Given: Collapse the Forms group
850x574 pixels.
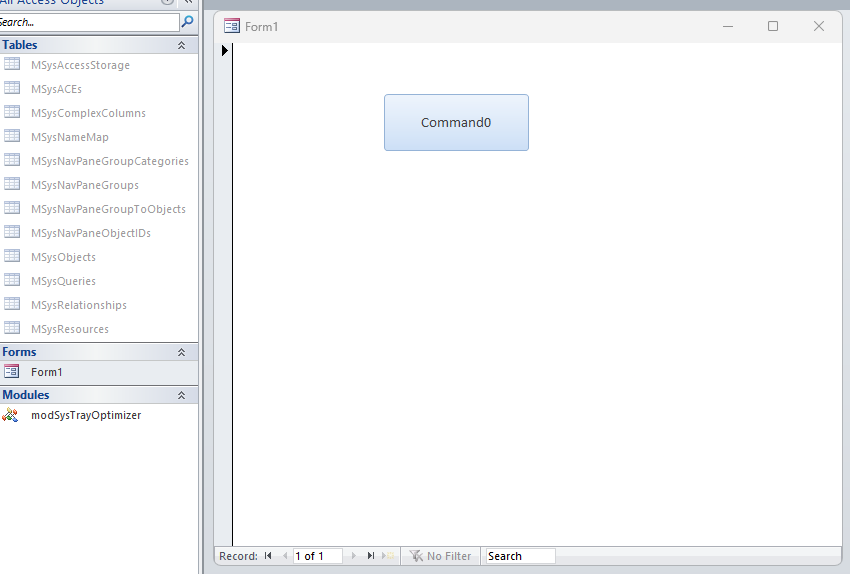Looking at the screenshot, I should [x=181, y=352].
